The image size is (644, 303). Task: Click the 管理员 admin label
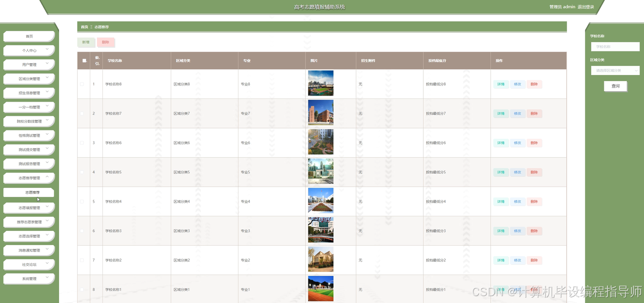[562, 7]
